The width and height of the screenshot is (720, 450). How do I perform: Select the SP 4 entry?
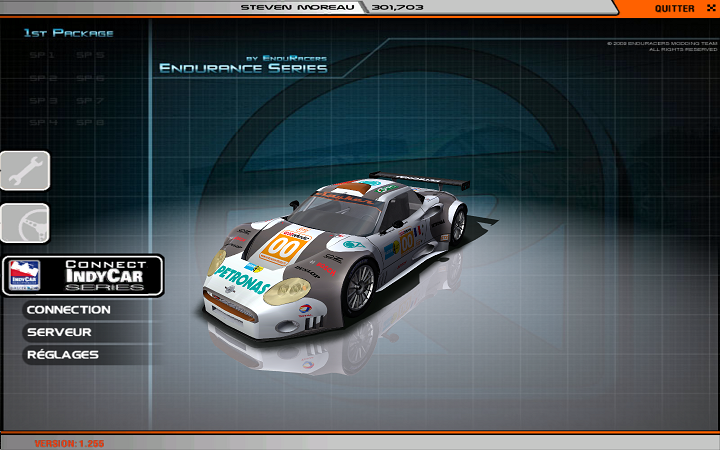43,123
